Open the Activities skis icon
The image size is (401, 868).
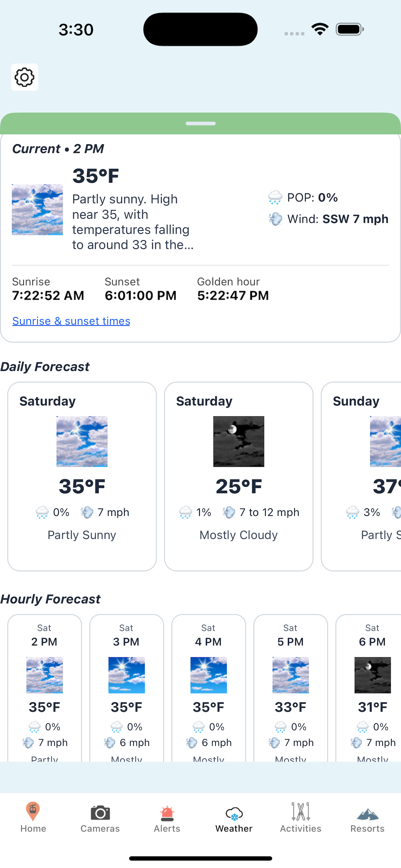click(301, 811)
